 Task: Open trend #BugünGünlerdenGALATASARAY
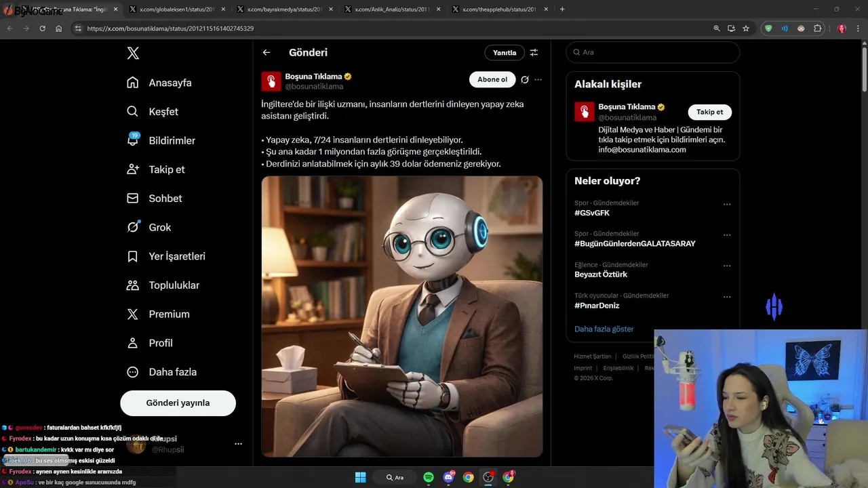(x=635, y=243)
